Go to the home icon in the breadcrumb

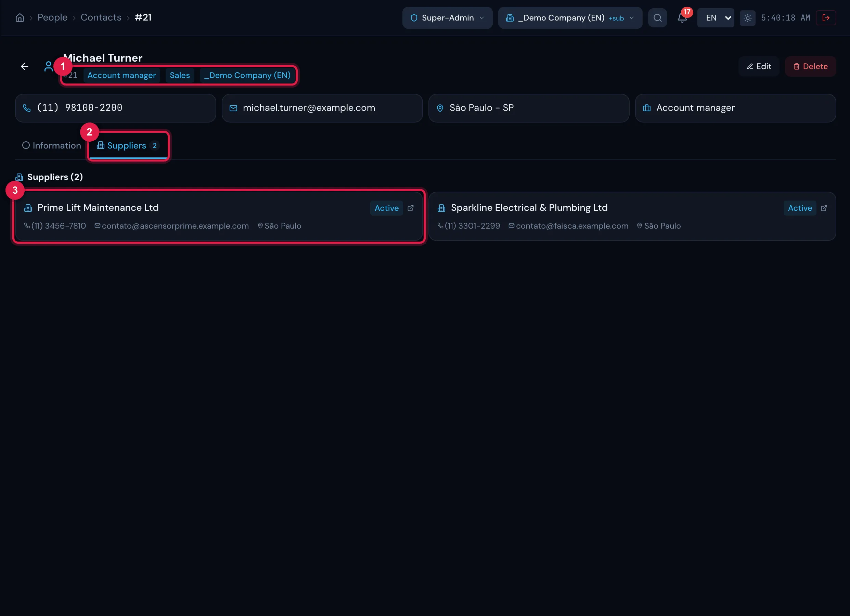[20, 17]
